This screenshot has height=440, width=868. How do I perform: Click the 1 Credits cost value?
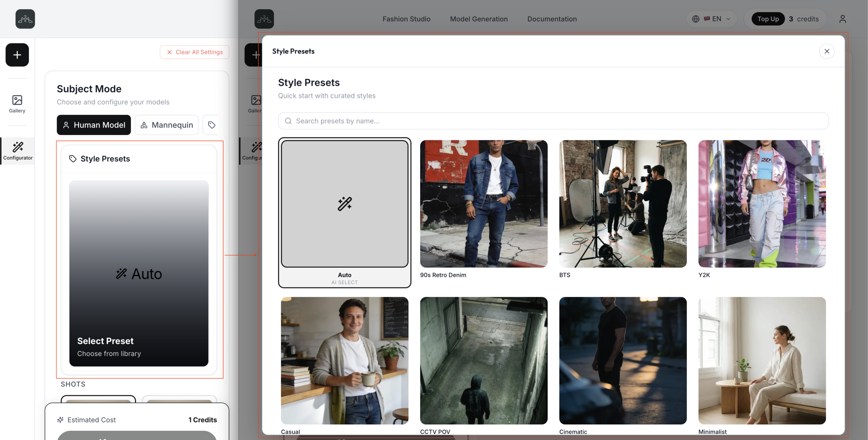point(203,420)
